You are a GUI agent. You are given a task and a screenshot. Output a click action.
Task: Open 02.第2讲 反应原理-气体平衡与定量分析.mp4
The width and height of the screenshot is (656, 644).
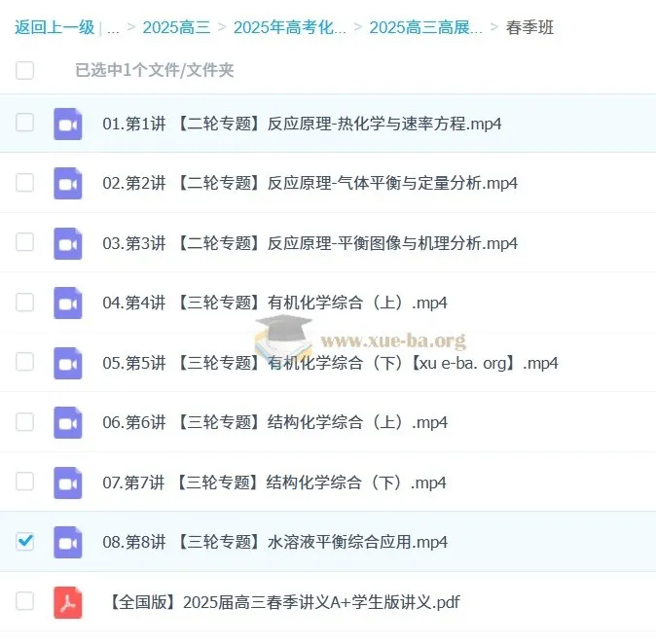310,183
